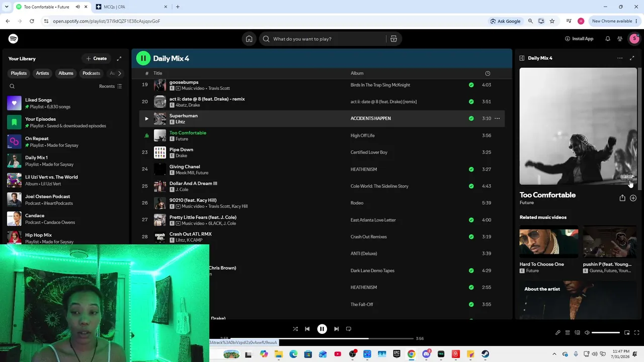
Task: Search in Your Library using magnifier icon
Action: [12, 86]
